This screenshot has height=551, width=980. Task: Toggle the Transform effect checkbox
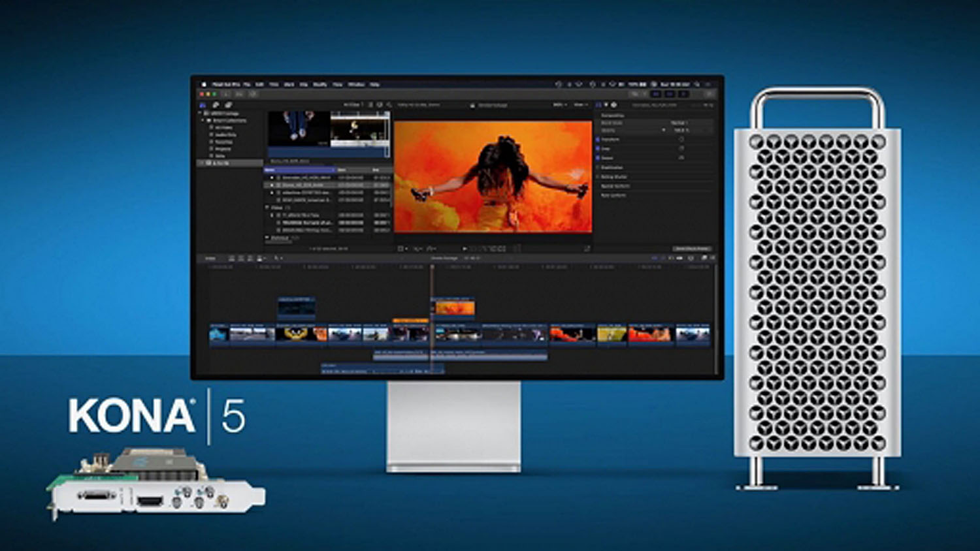point(598,139)
